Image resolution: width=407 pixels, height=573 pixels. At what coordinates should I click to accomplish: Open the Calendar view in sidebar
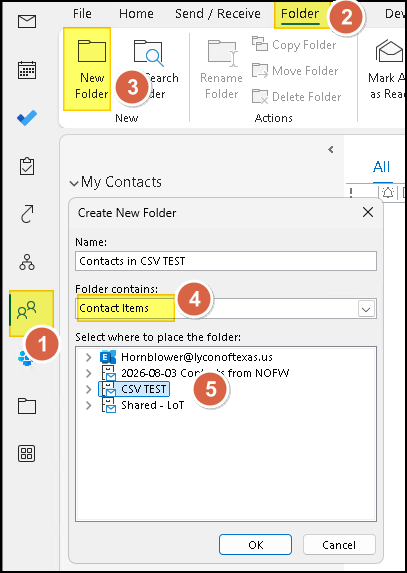27,70
